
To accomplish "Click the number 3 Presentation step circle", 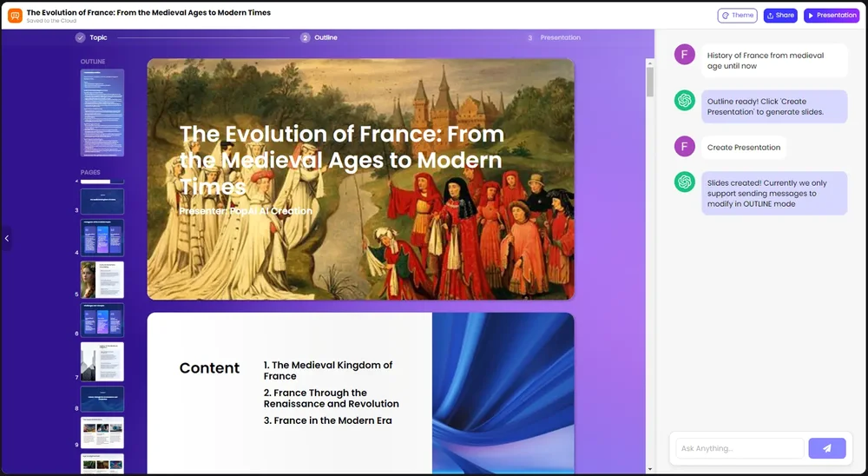I will point(530,38).
